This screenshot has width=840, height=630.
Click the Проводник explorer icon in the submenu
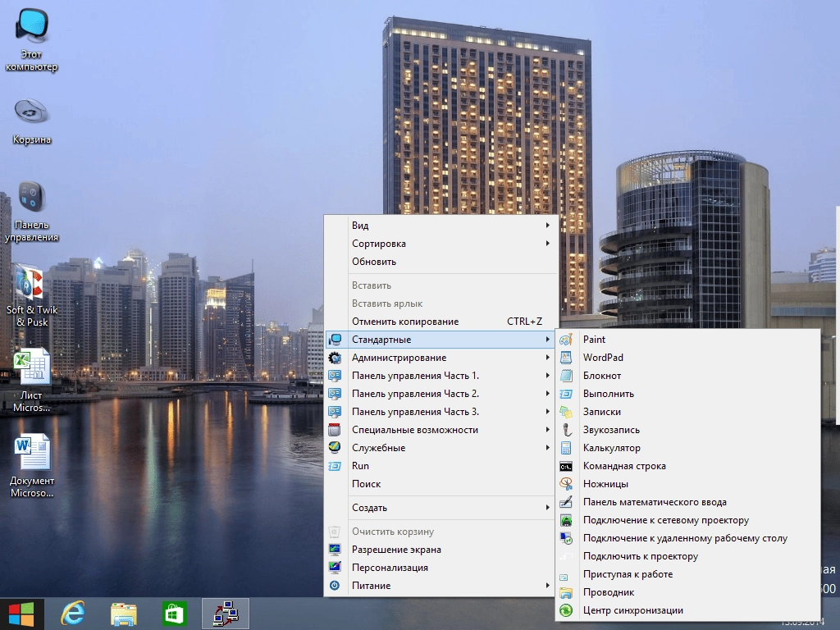pyautogui.click(x=566, y=592)
